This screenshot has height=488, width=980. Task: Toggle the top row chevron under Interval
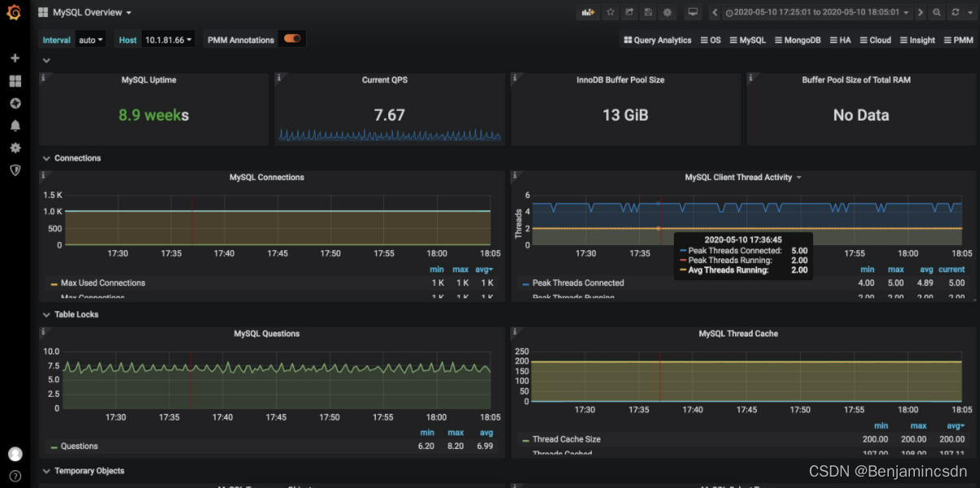point(46,60)
